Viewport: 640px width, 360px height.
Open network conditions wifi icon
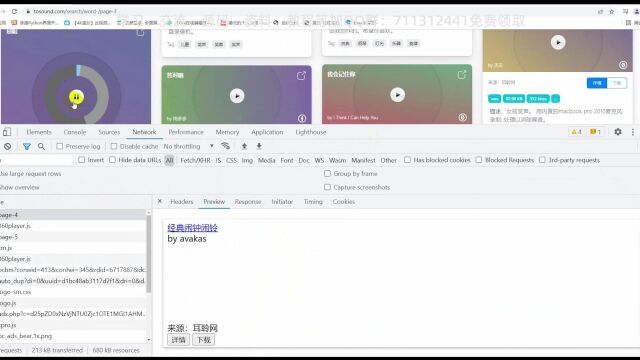pyautogui.click(x=225, y=146)
